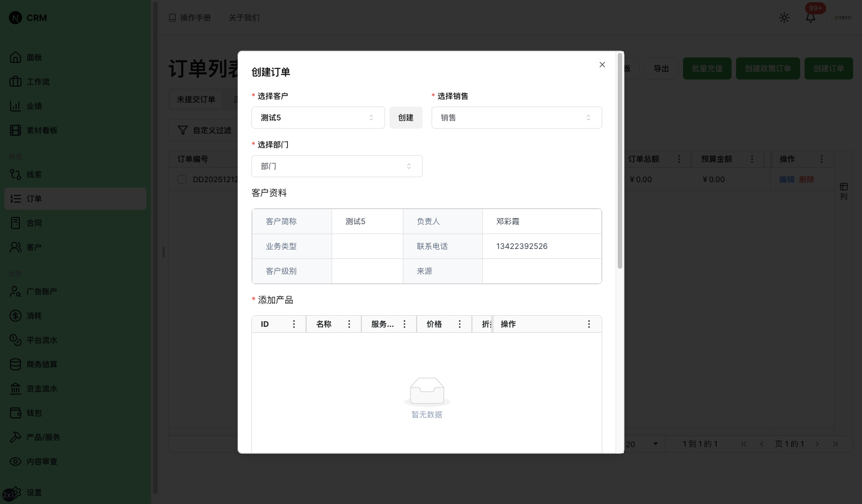Viewport: 862px width, 504px height.
Task: Open the 操作手册 manual menu item
Action: (190, 17)
